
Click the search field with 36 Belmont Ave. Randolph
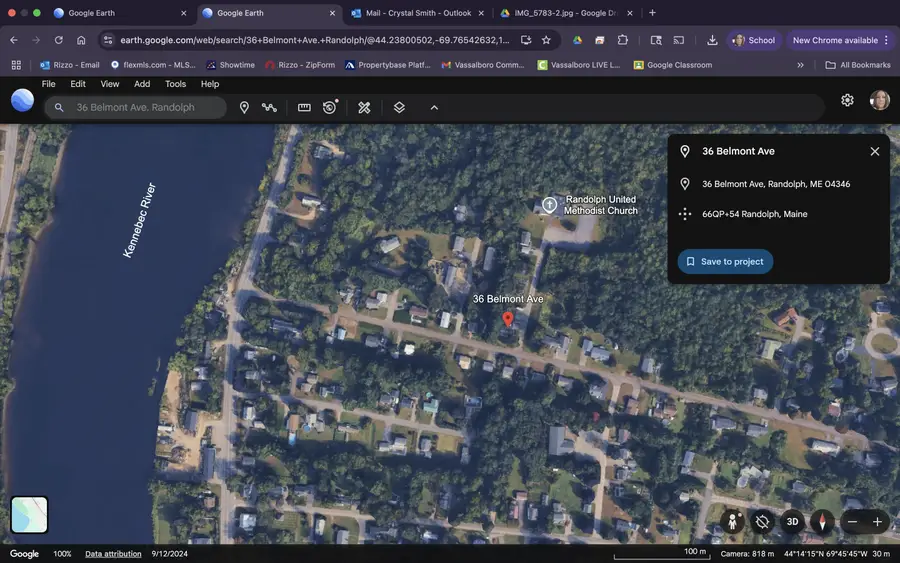point(135,107)
